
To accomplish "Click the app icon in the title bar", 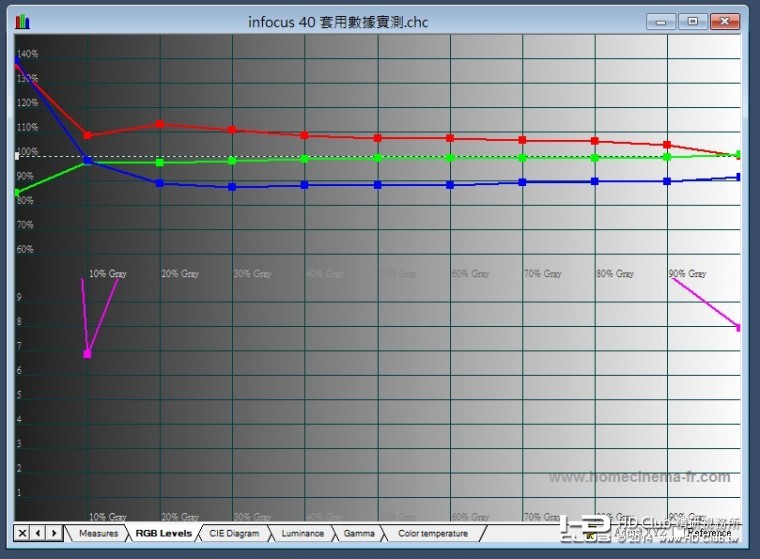I will tap(23, 21).
